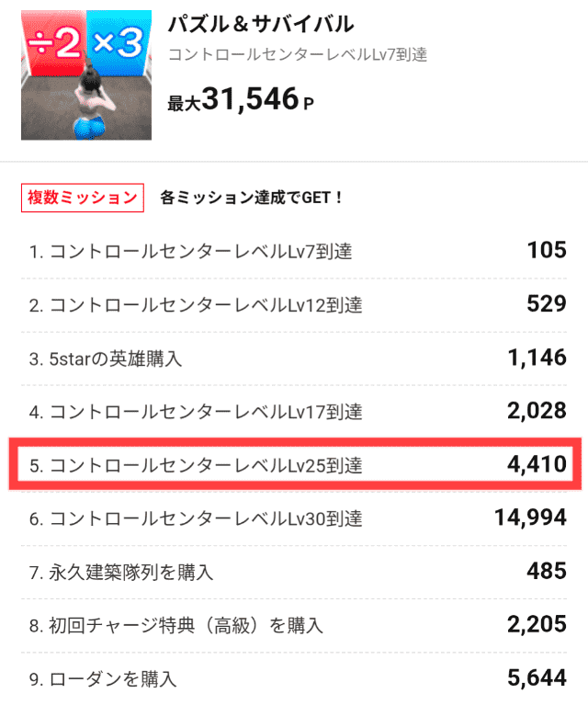Tap the 5,644 point value
Viewport: 588px width, 705px height.
536,680
